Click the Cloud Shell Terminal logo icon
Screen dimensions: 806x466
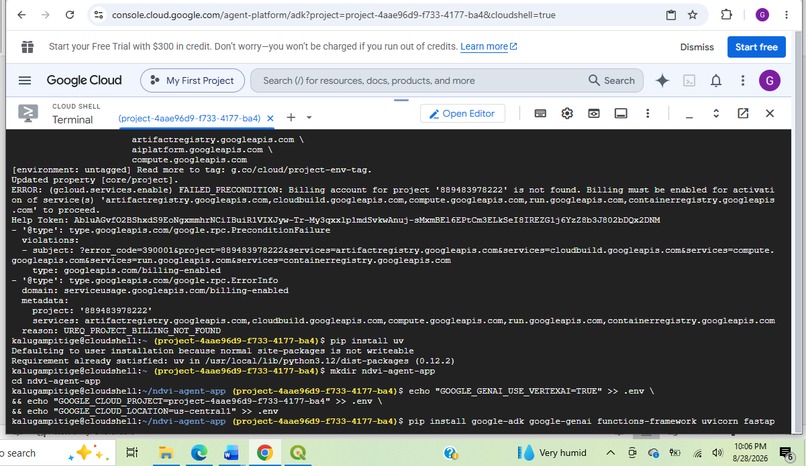(28, 113)
